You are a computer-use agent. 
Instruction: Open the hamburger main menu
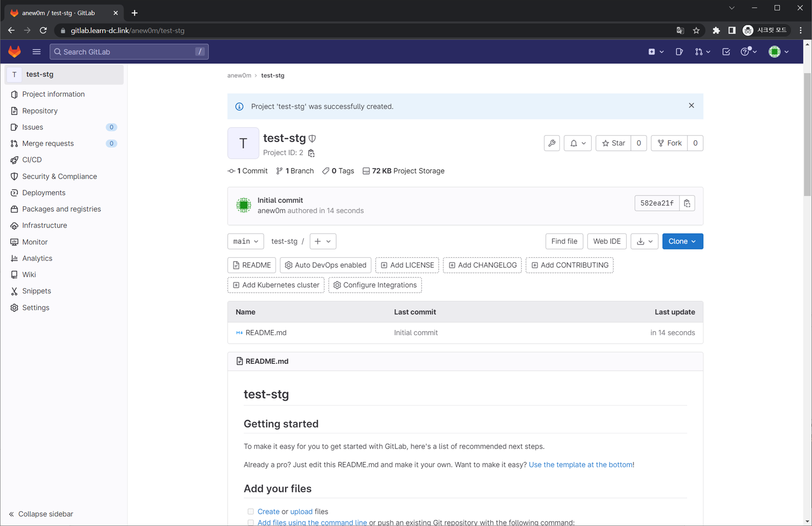[36, 52]
